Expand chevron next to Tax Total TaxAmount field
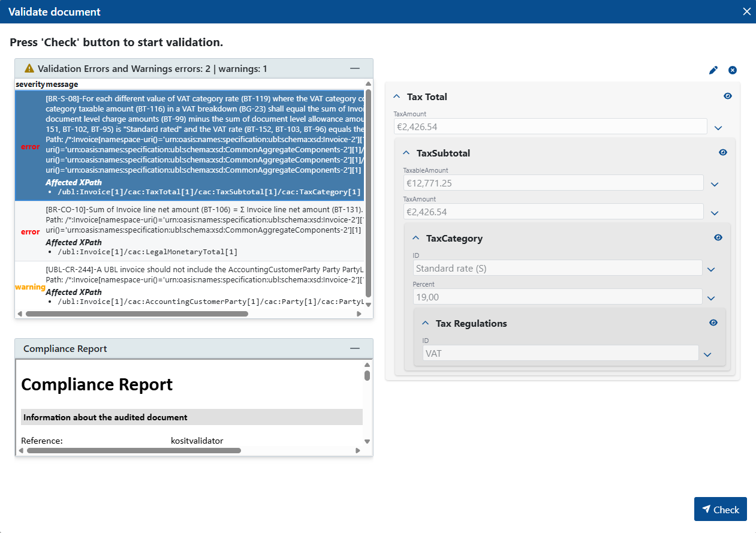The height and width of the screenshot is (533, 756). pyautogui.click(x=718, y=128)
